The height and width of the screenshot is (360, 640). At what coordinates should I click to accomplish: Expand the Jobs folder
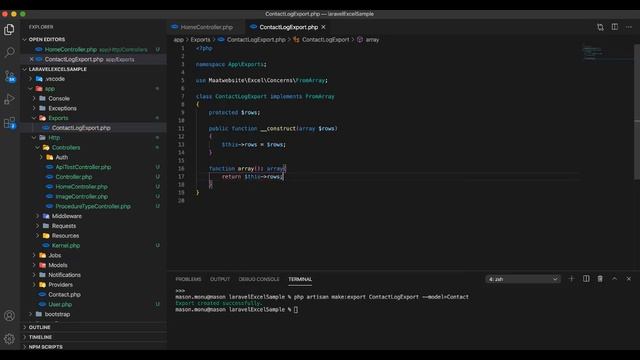(x=93, y=255)
